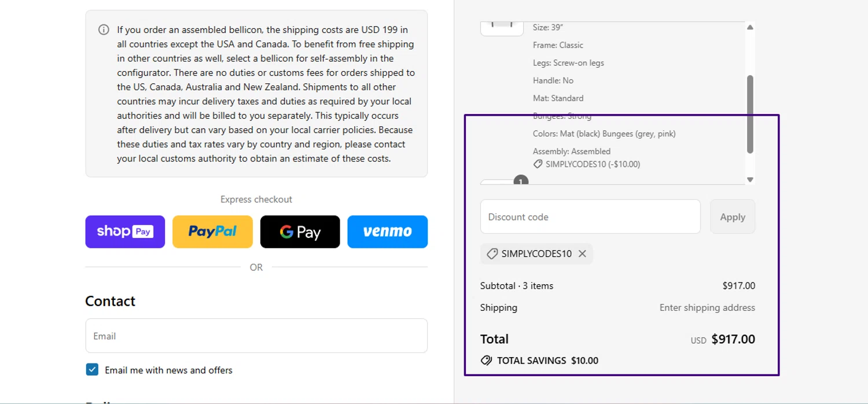Click 'Email me with news and offers' label
868x404 pixels.
168,370
